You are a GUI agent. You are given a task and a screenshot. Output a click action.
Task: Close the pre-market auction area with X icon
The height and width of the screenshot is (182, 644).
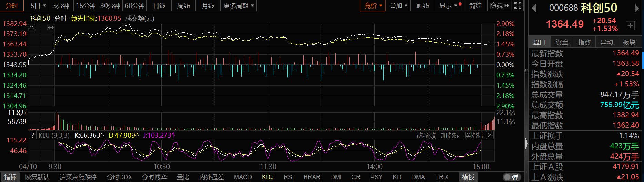click(x=32, y=28)
